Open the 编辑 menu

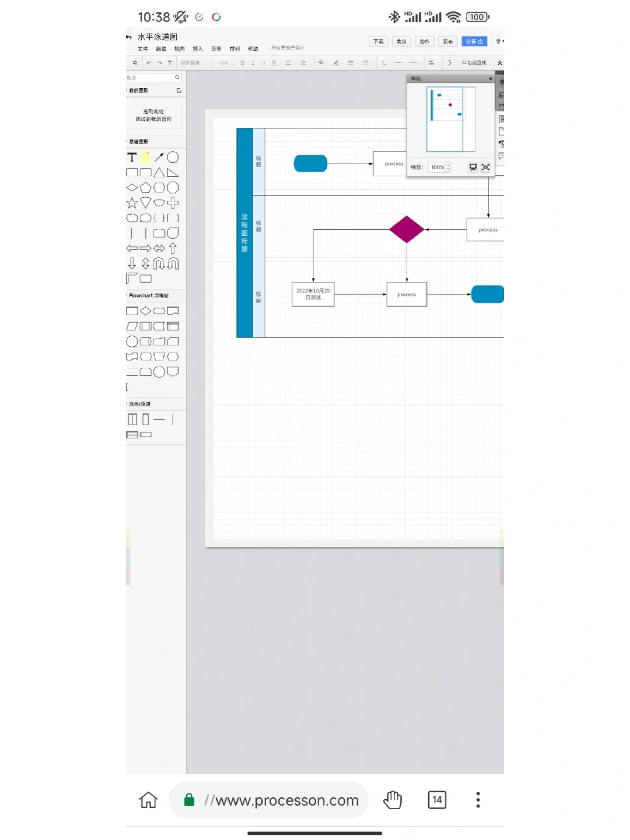[161, 49]
